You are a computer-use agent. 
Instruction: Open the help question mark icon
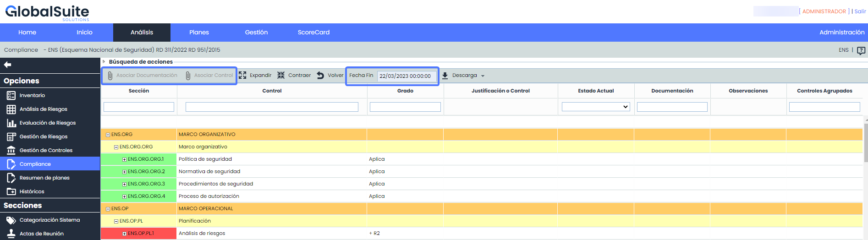[861, 50]
